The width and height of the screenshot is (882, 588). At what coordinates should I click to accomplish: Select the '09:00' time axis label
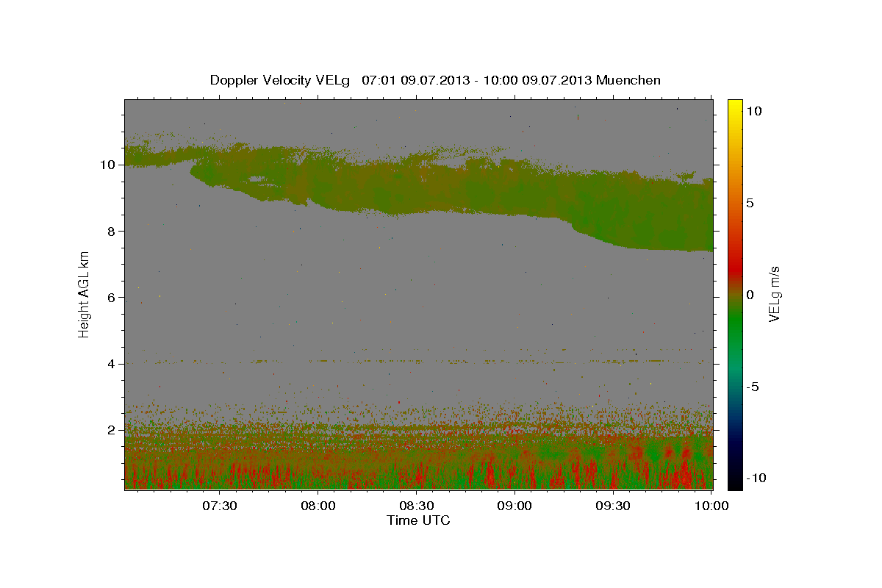515,506
